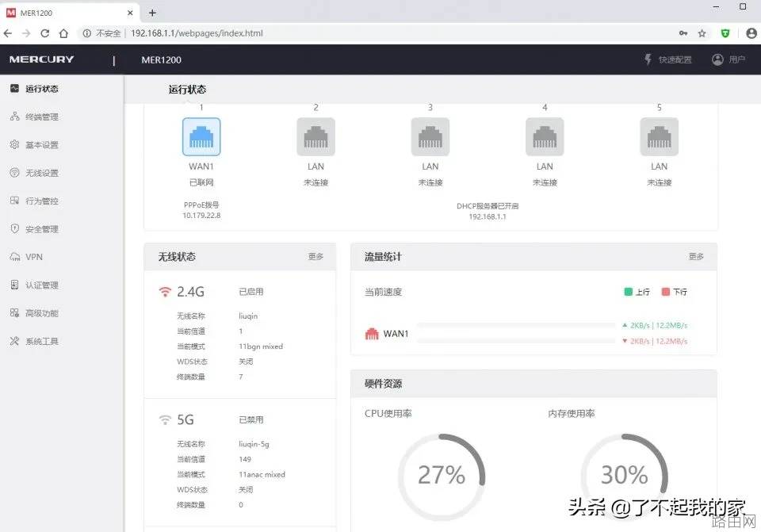Click the 11bgn mixed mode value
The width and height of the screenshot is (761, 532).
(261, 346)
